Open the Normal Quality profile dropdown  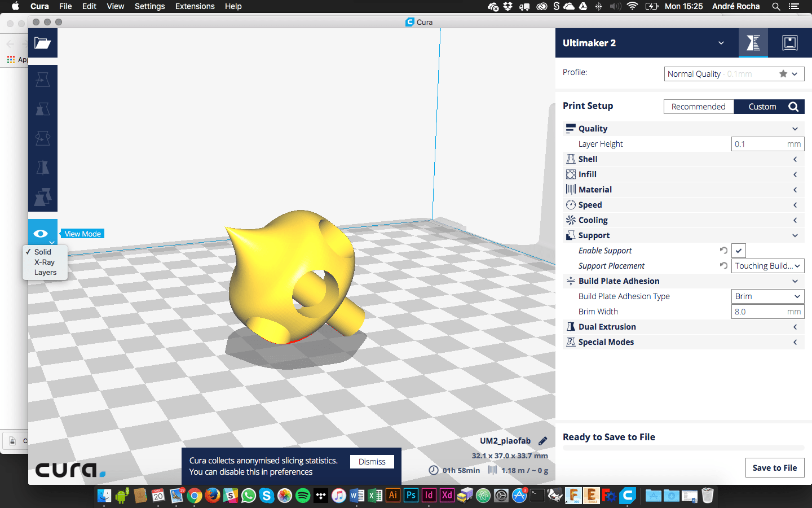(734, 74)
